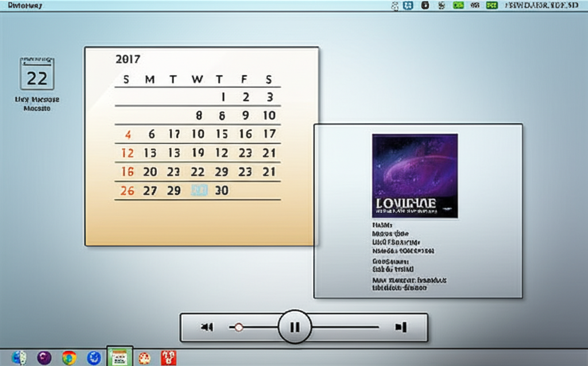588x366 pixels.
Task: Select the blue highlighted date in the calendar
Action: click(x=199, y=191)
